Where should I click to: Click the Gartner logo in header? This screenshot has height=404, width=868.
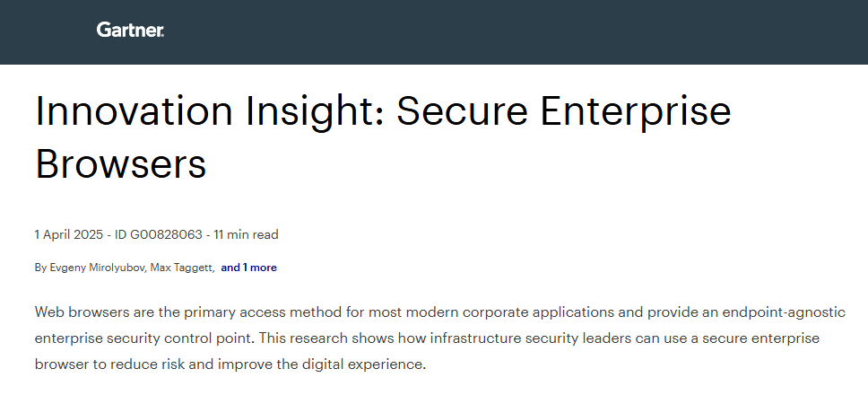tap(130, 30)
